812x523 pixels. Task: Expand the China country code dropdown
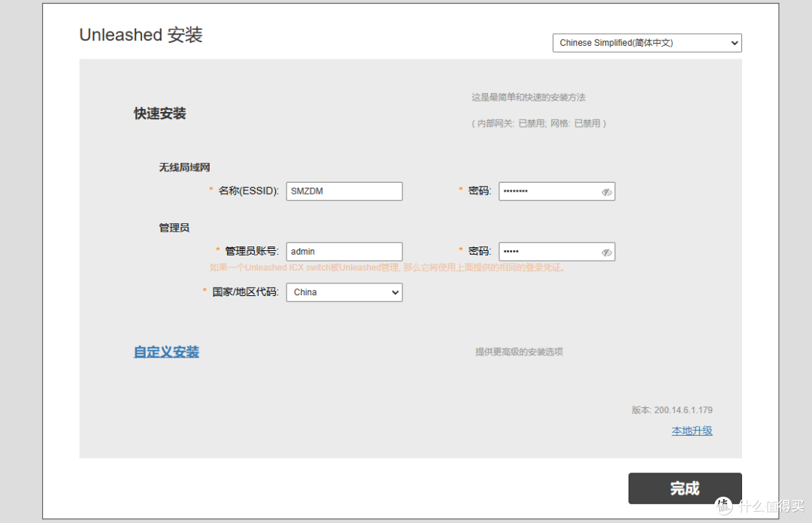tap(344, 292)
